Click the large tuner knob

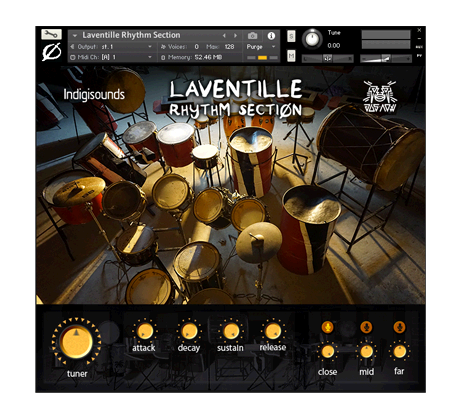coord(76,342)
